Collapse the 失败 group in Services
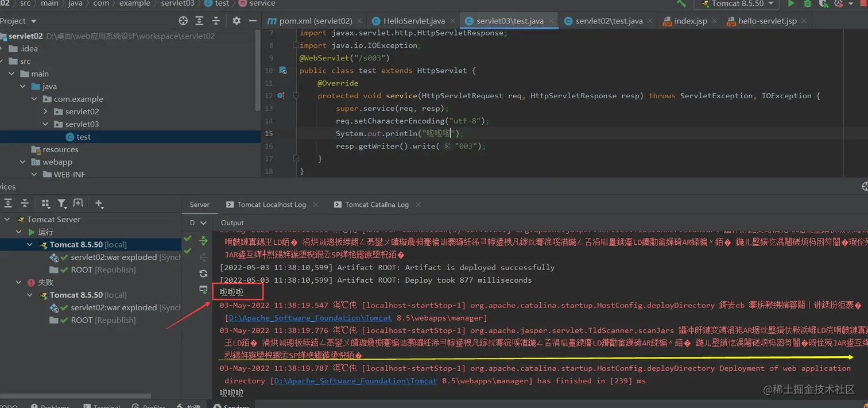 (x=19, y=282)
